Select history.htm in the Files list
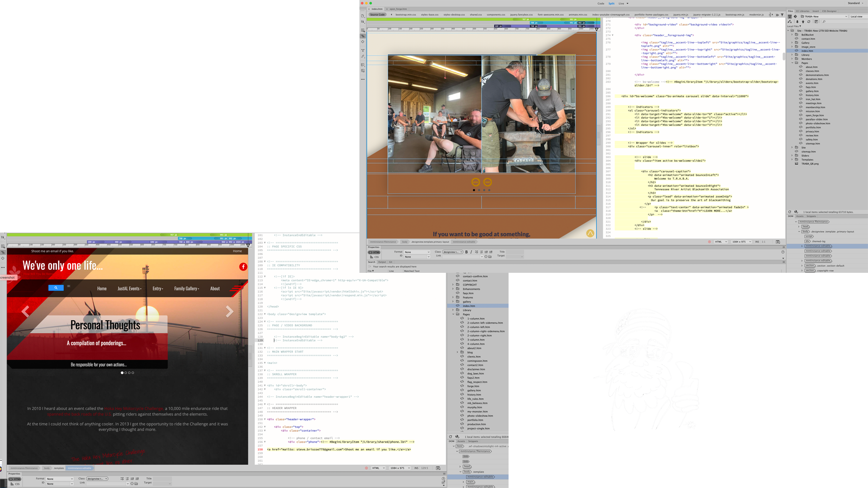The height and width of the screenshot is (488, 868). [812, 95]
